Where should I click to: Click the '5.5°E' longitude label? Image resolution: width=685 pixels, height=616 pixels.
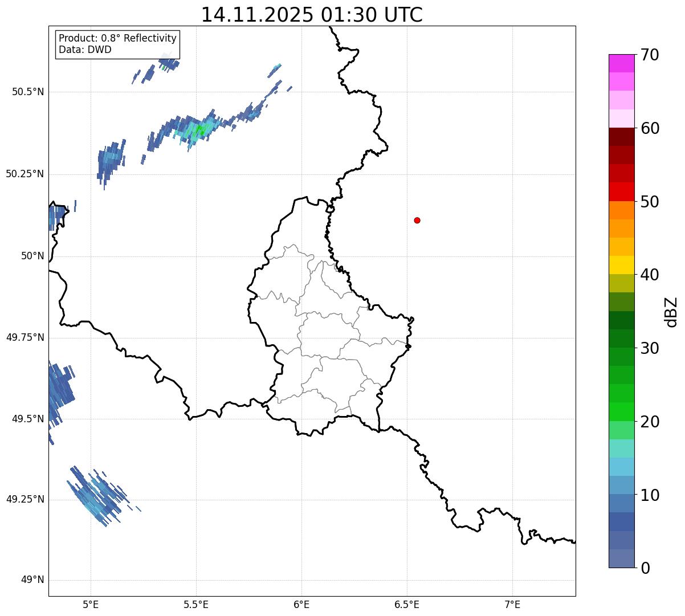click(196, 604)
